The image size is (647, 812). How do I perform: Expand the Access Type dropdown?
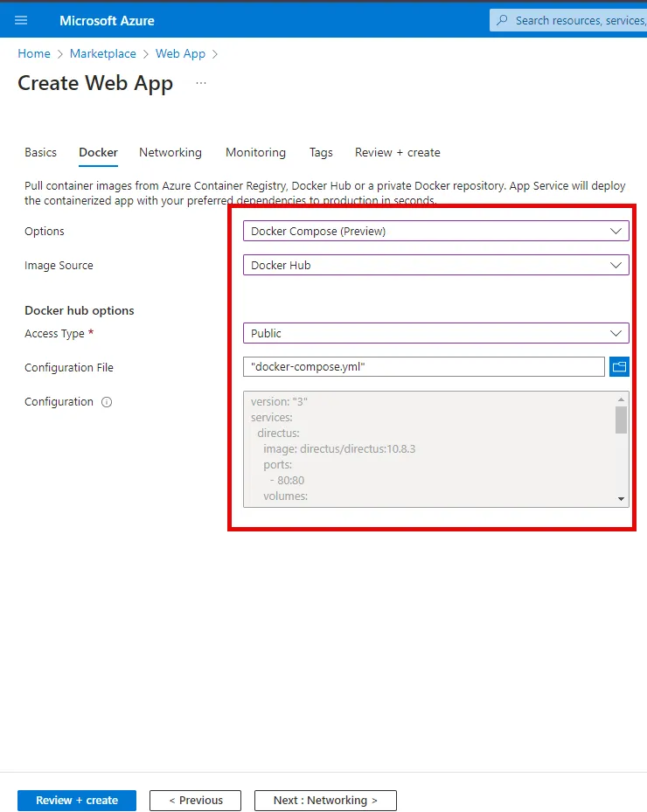pyautogui.click(x=435, y=333)
